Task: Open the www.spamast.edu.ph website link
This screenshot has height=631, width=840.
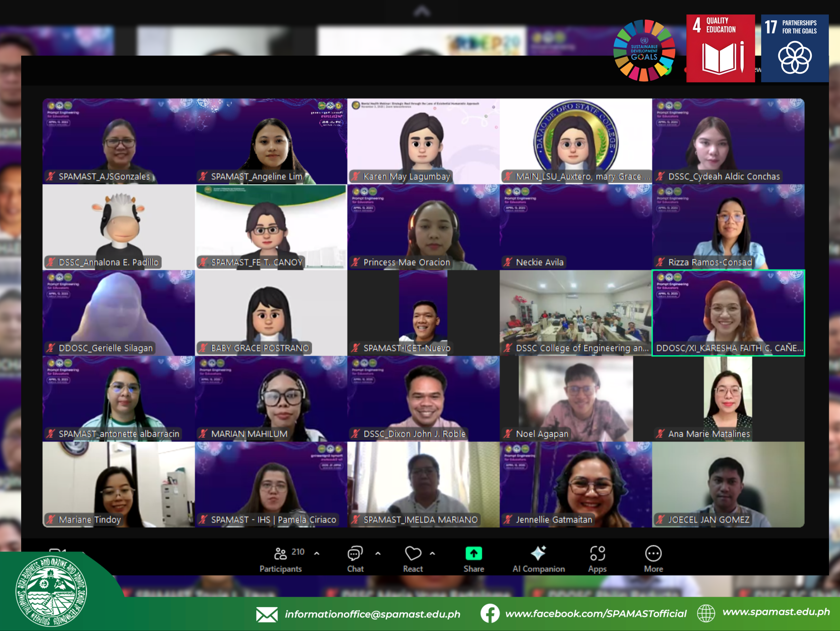Action: [x=776, y=612]
